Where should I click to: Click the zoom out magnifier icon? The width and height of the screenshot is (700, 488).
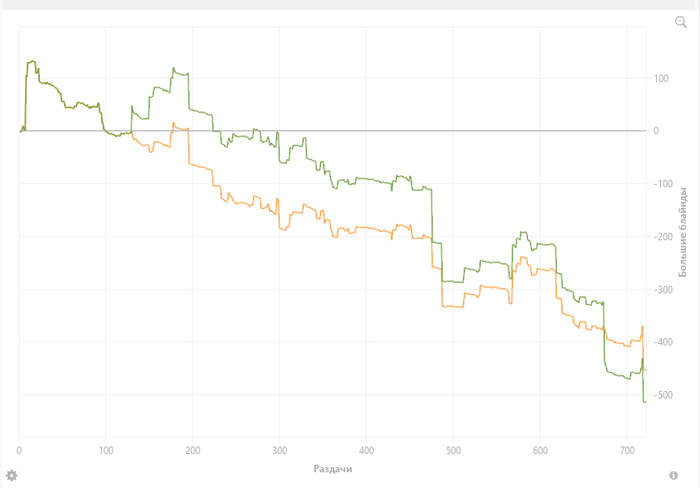(x=681, y=22)
